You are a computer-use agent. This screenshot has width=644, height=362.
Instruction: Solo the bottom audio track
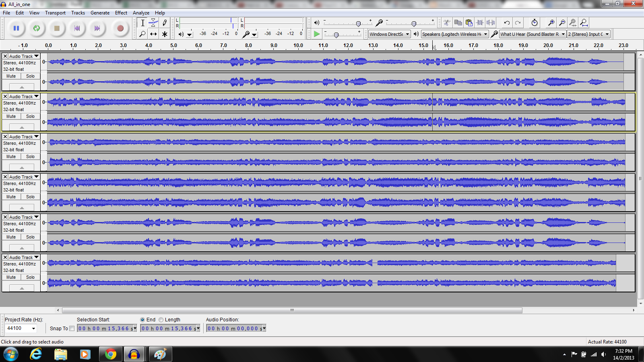click(31, 277)
